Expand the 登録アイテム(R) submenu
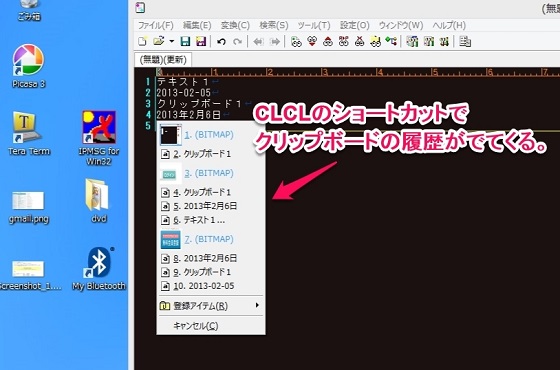 point(211,306)
